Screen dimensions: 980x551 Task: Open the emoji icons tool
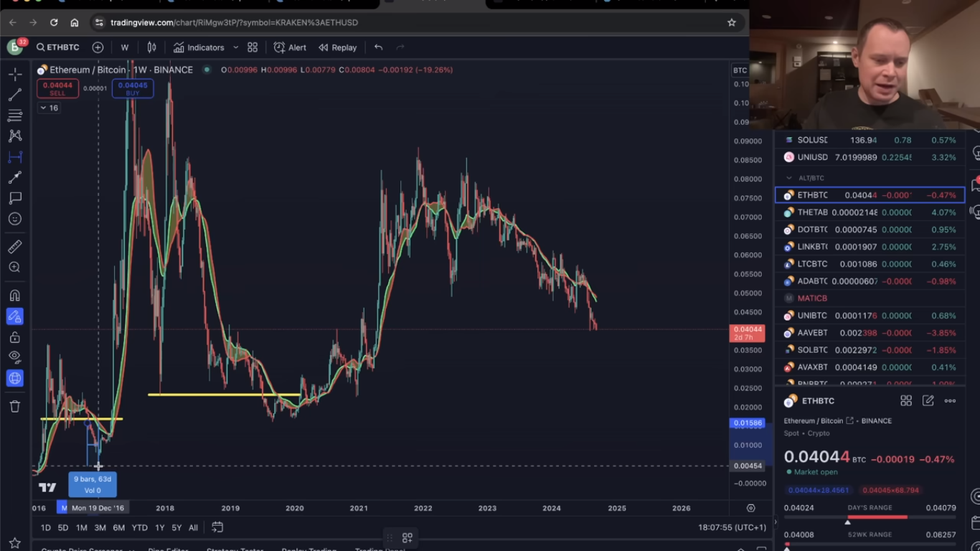coord(15,219)
